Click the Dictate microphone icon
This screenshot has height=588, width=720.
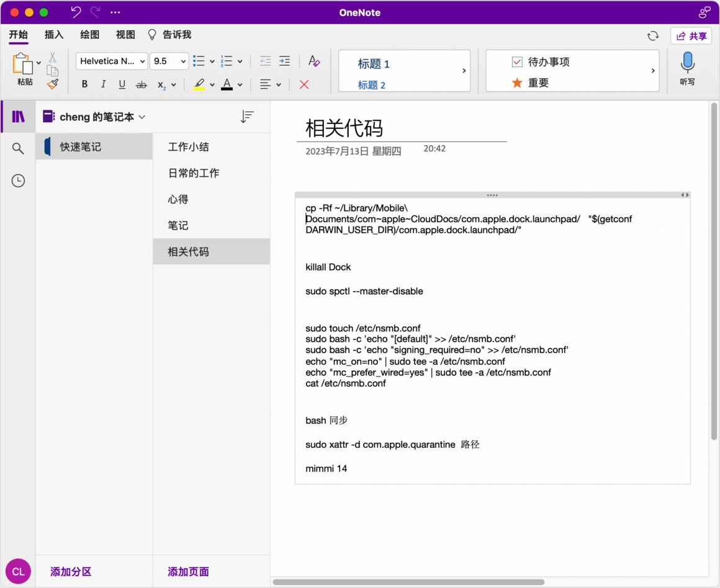pos(687,63)
